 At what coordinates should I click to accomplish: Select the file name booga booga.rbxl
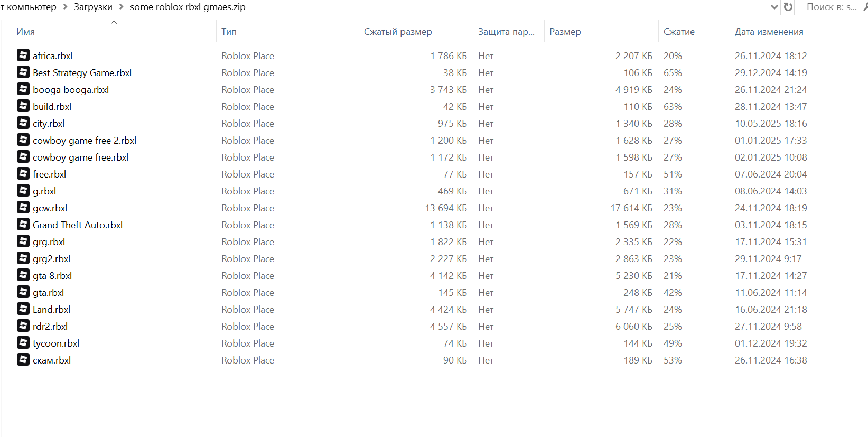(71, 89)
